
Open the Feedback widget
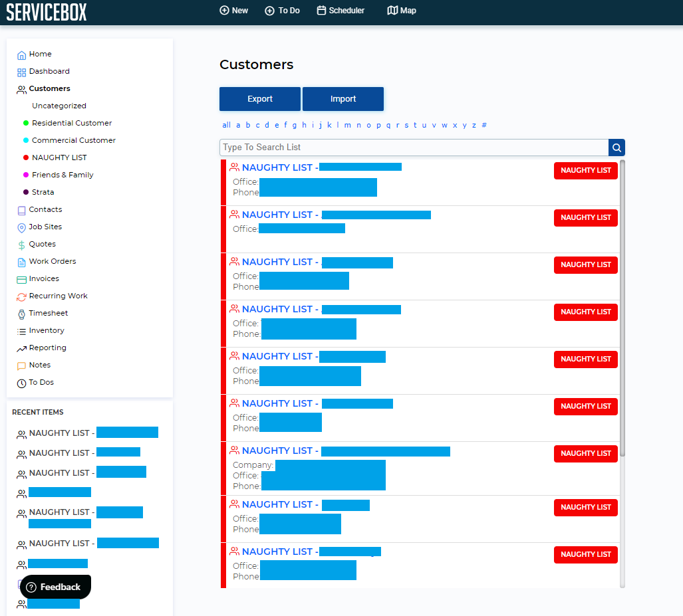[55, 587]
